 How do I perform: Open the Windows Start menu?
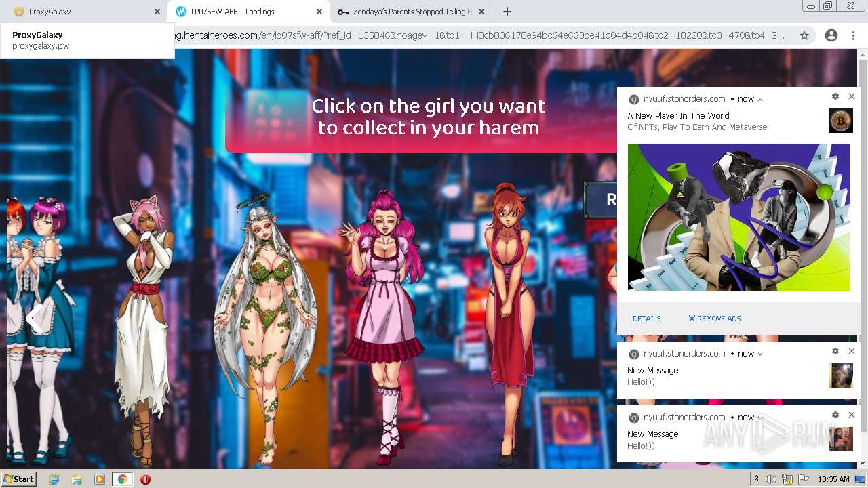pyautogui.click(x=19, y=479)
